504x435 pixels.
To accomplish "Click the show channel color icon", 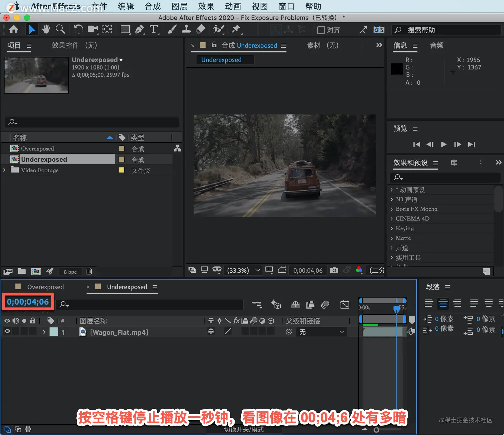I will 359,270.
